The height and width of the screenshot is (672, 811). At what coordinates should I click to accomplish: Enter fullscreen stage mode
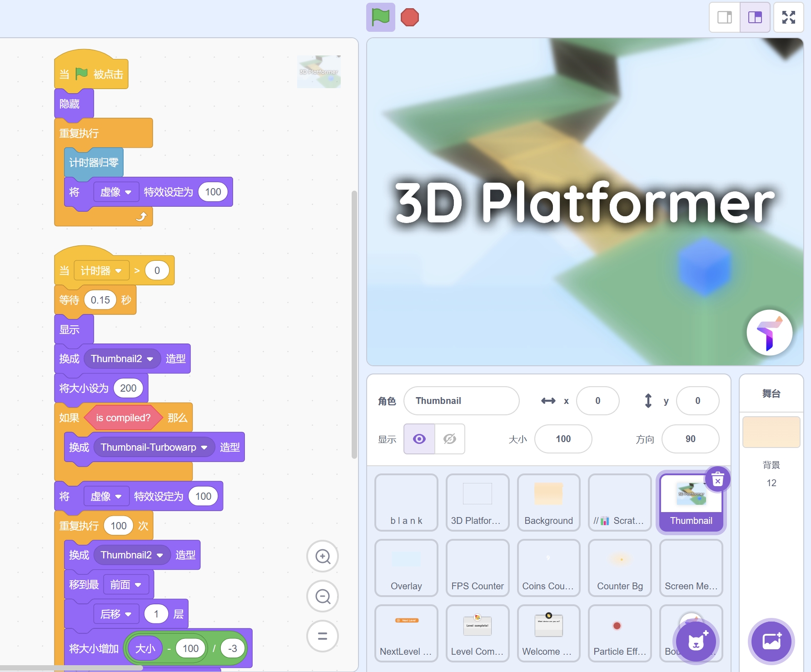(x=788, y=18)
